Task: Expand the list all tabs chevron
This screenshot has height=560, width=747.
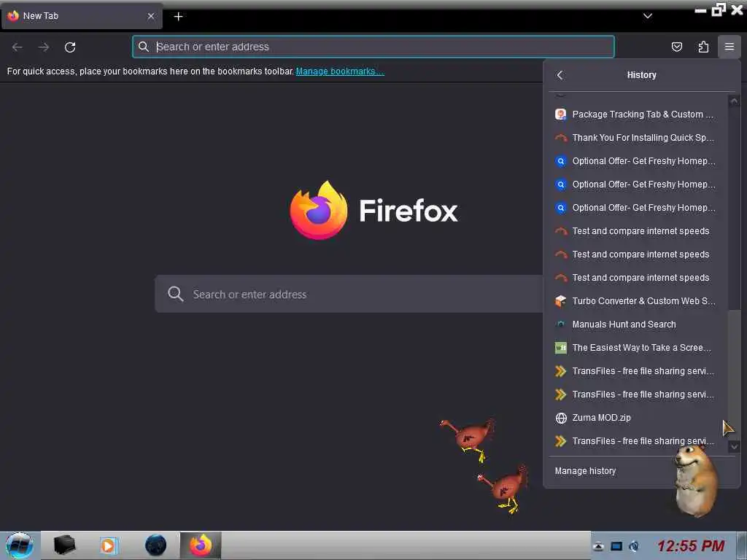Action: coord(648,16)
